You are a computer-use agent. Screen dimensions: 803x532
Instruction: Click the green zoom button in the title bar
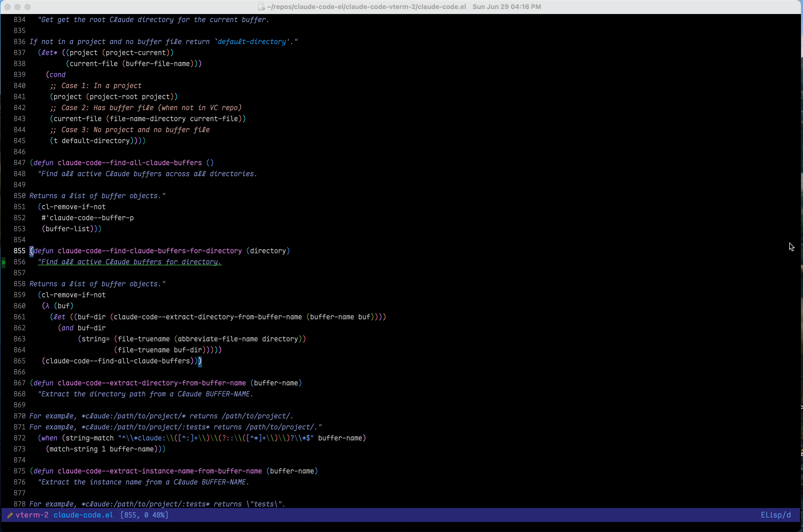28,7
